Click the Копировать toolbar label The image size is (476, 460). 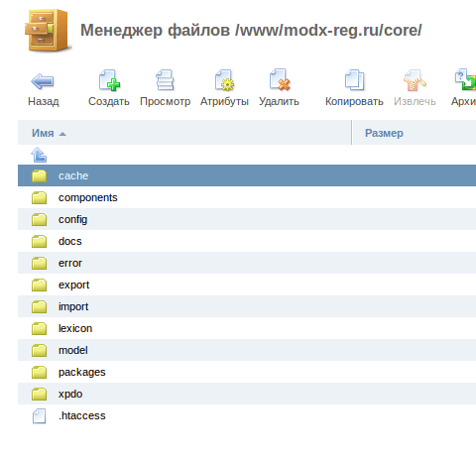point(354,101)
